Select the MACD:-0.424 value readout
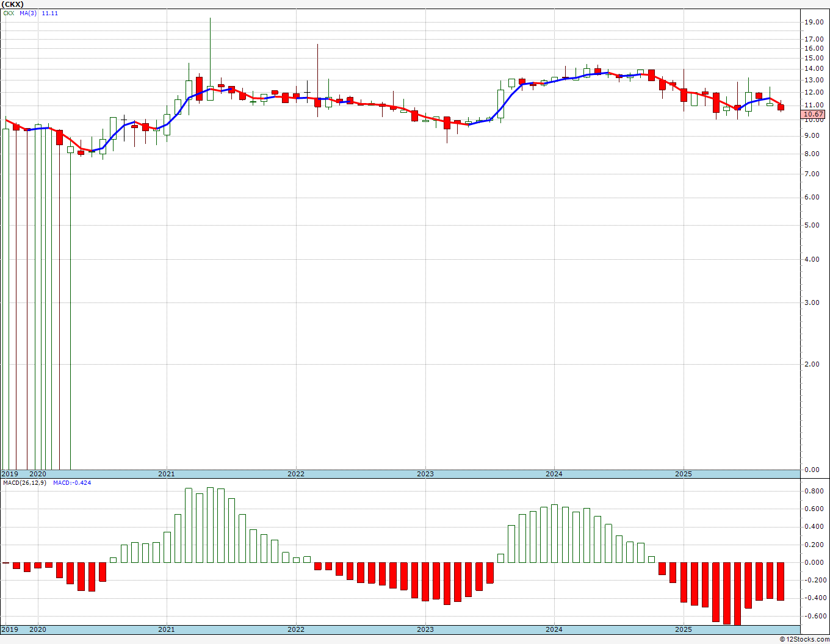This screenshot has height=644, width=830. click(x=72, y=482)
